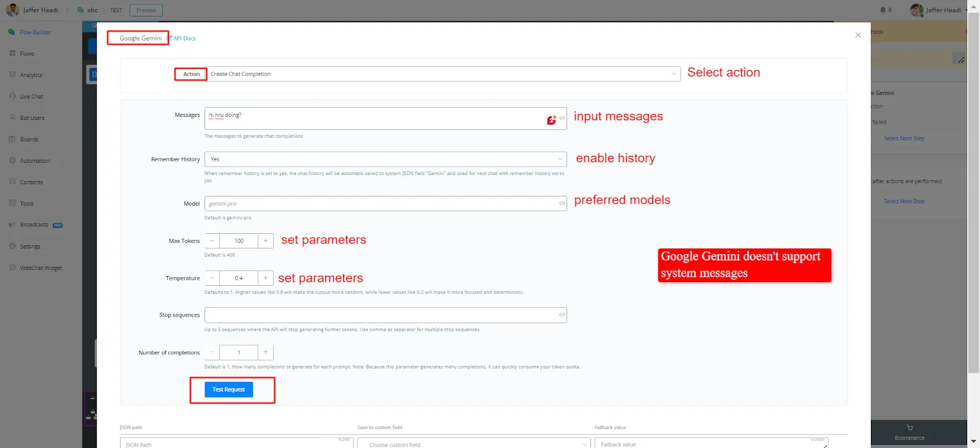980x448 pixels.
Task: Click the 'Save to custom field' label
Action: click(380, 427)
